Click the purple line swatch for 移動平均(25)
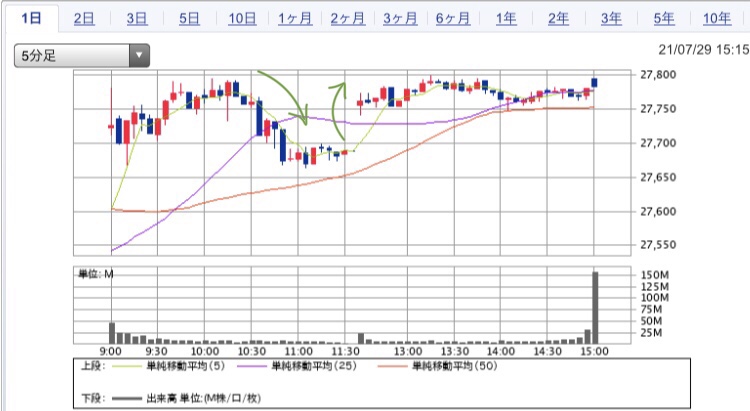The height and width of the screenshot is (411, 750). point(251,367)
